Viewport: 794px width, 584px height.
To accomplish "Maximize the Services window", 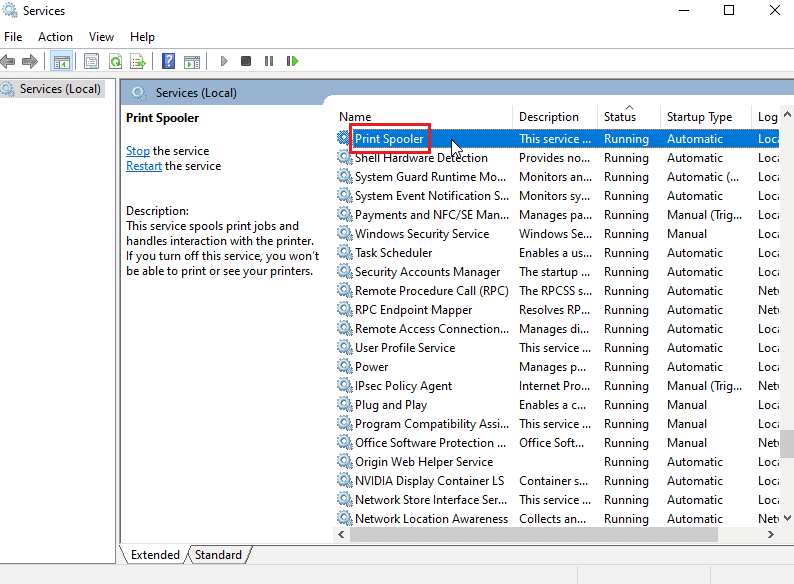I will (729, 10).
